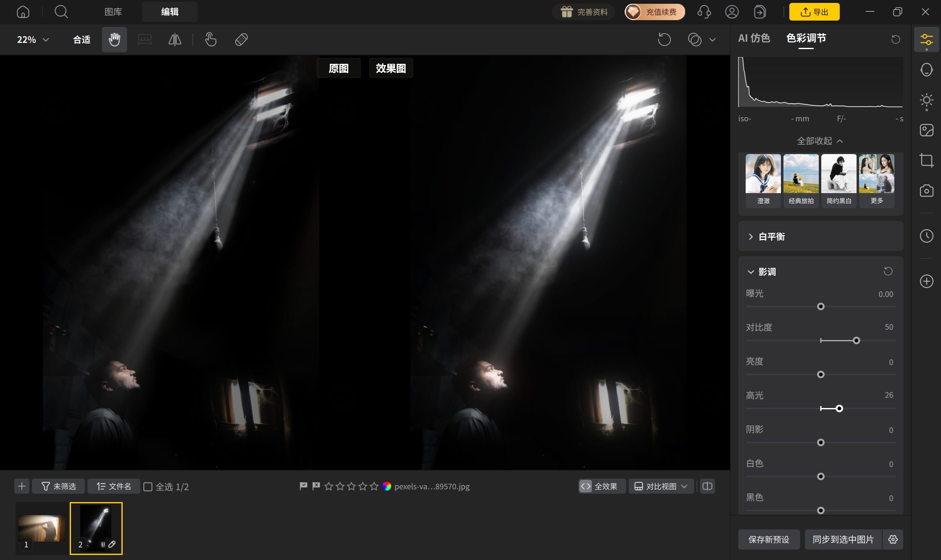The width and height of the screenshot is (941, 560).
Task: Open sync settings gear icon
Action: 893,539
